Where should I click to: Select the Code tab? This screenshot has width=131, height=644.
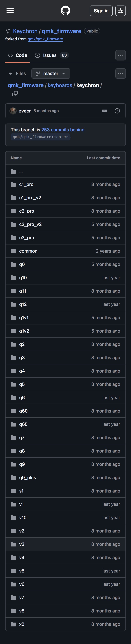(18, 55)
